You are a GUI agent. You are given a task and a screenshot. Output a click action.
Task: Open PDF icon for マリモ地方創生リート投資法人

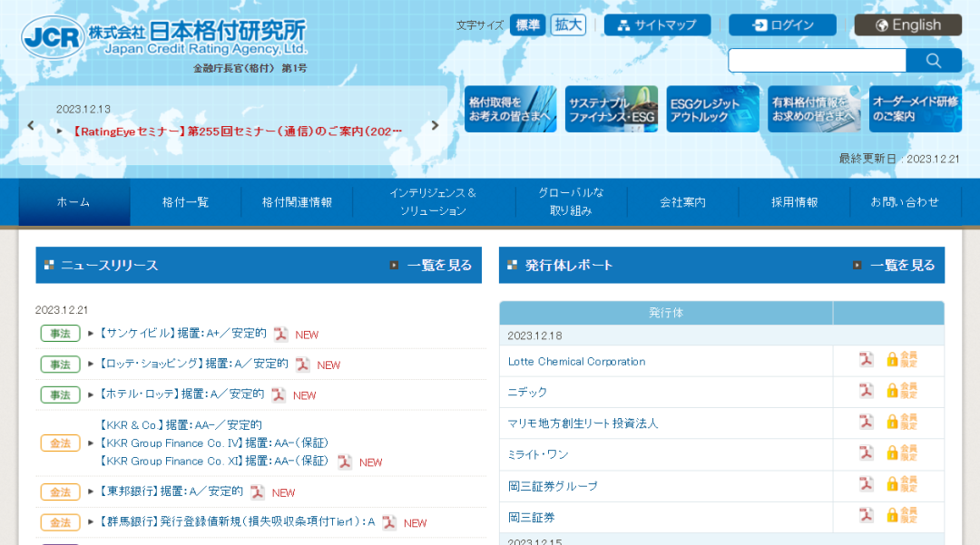coord(867,422)
